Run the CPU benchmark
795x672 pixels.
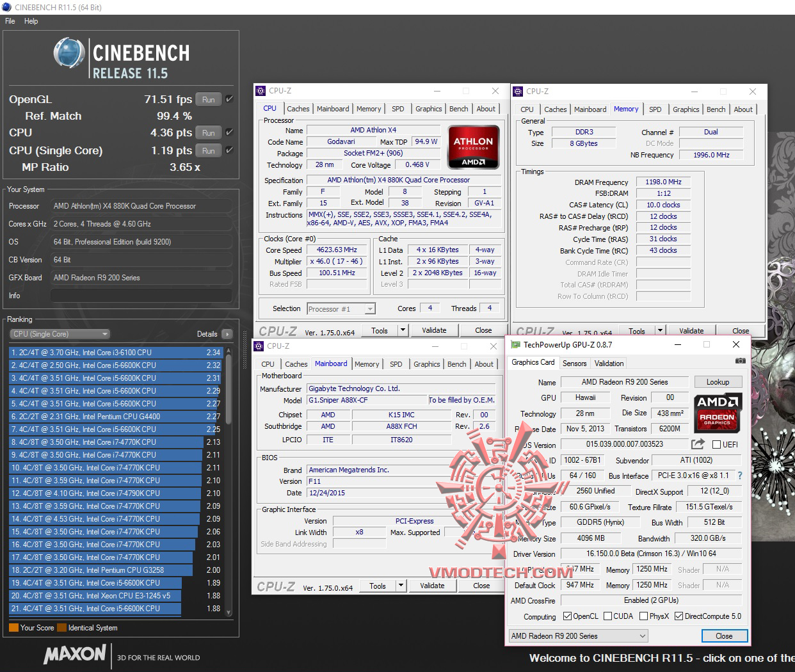[x=209, y=132]
